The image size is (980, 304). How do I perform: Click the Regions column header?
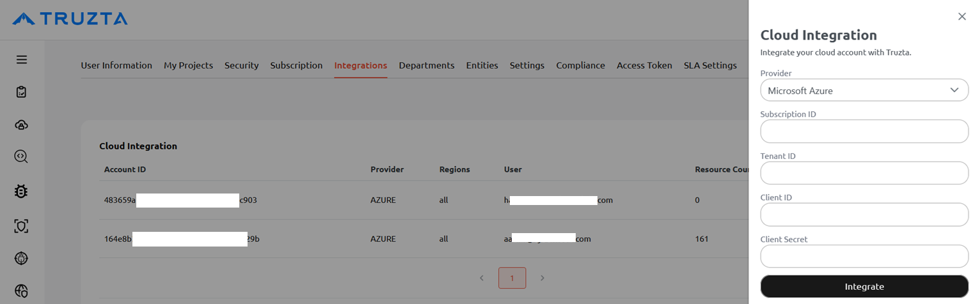[x=455, y=169]
